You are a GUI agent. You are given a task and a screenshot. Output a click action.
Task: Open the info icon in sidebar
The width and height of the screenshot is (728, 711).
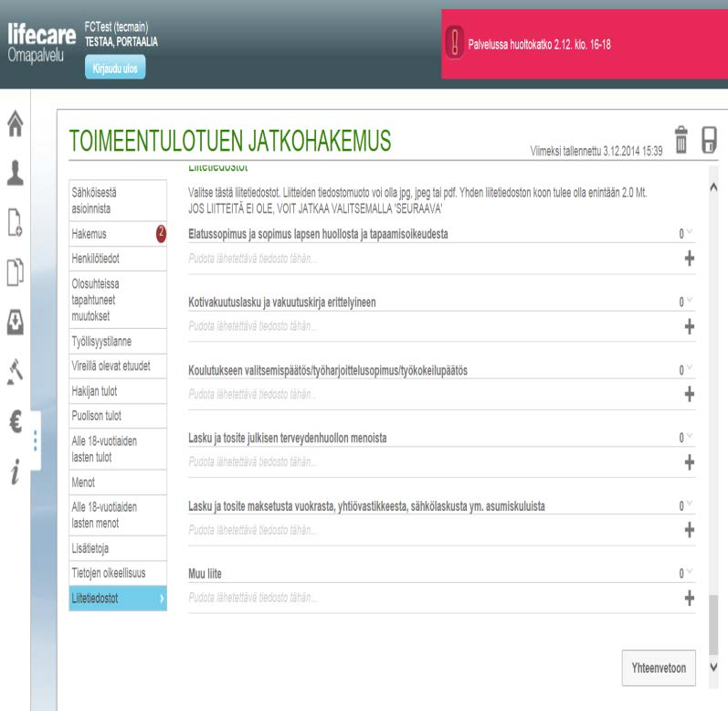(x=16, y=472)
